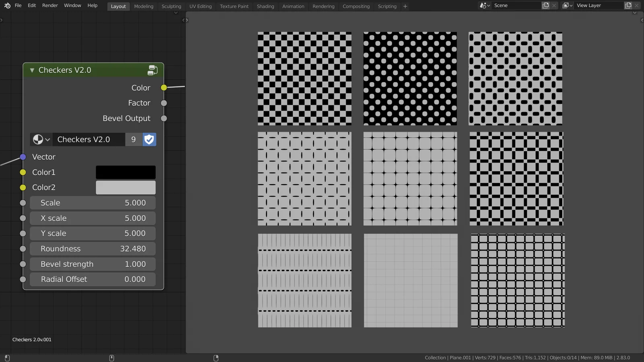Open the Scene browse dropdown

coord(485,5)
